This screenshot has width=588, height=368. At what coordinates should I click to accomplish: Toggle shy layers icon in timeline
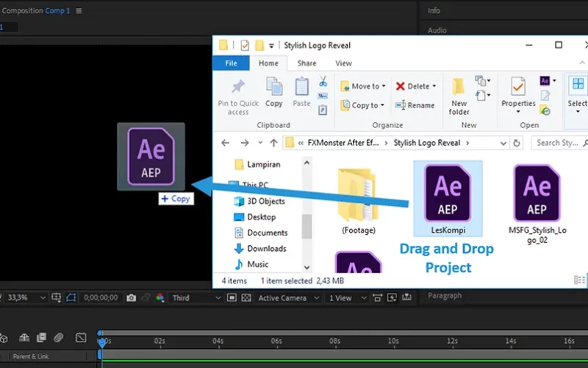[x=24, y=338]
